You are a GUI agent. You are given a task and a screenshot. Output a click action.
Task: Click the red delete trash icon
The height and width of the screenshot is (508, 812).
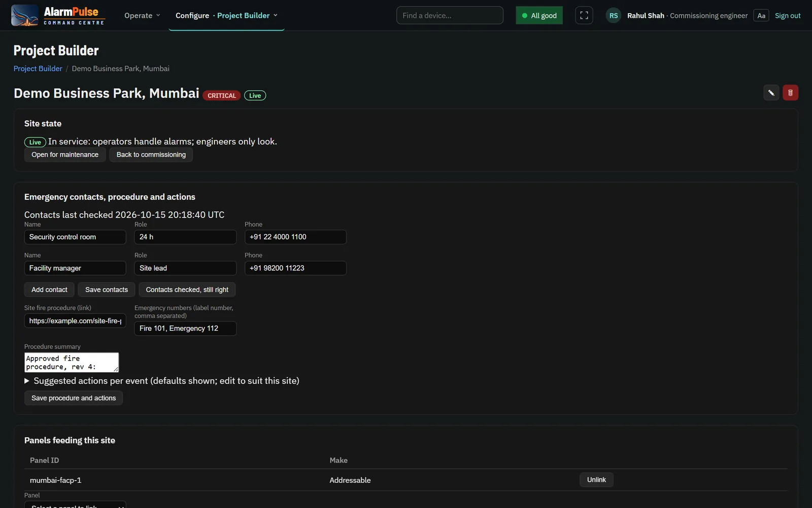790,92
